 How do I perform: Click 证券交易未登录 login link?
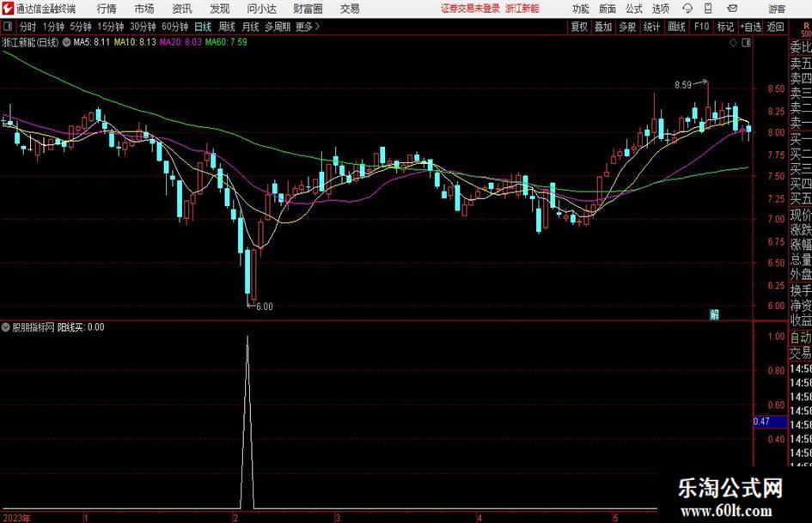pos(470,9)
